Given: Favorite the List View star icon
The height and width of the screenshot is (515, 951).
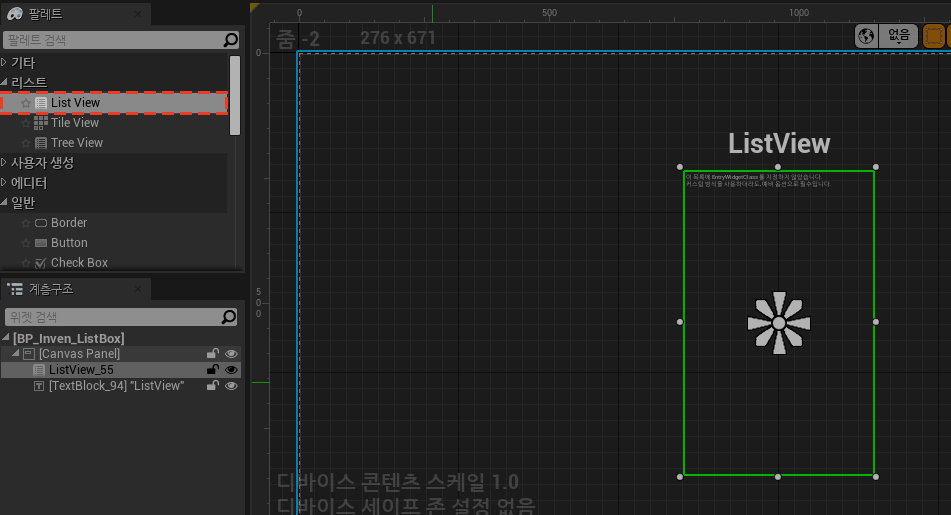Looking at the screenshot, I should (x=25, y=103).
